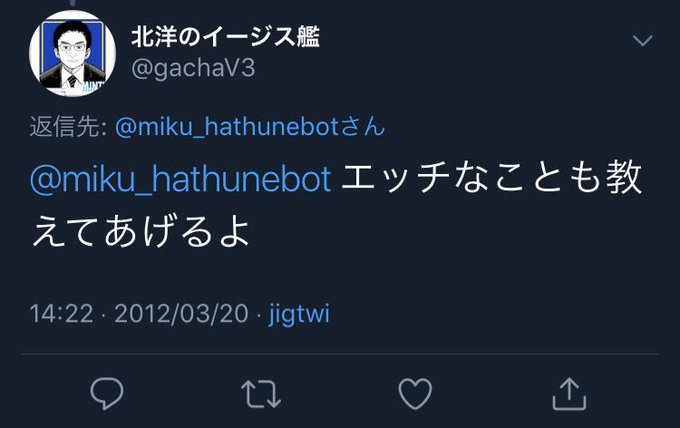This screenshot has width=680, height=428.
Task: Like the tweet with the heart icon
Action: (415, 393)
